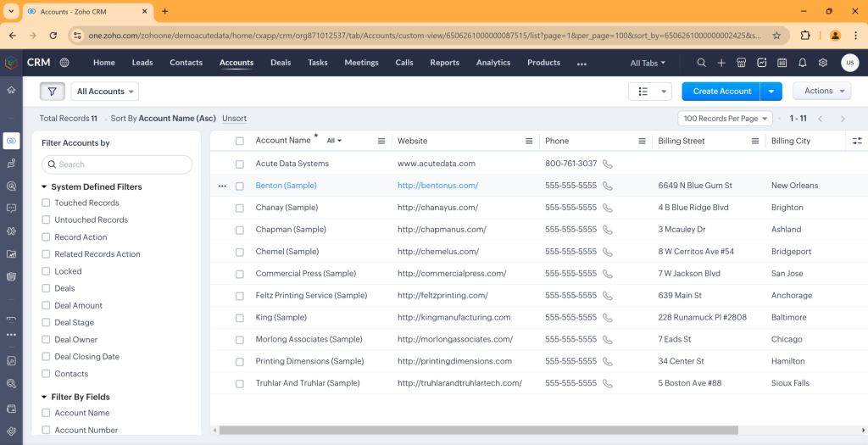Open the All alphabet filter dropdown
The height and width of the screenshot is (445, 868).
pyautogui.click(x=334, y=141)
